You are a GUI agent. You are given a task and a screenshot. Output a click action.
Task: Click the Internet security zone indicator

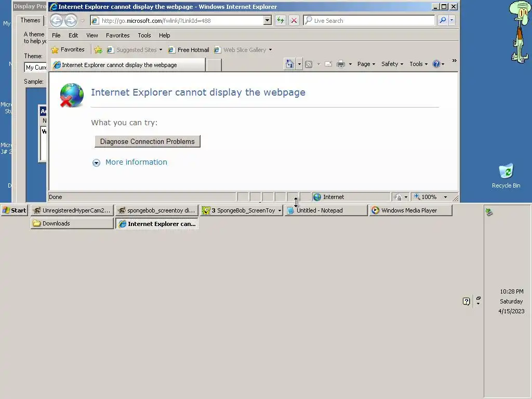[351, 197]
